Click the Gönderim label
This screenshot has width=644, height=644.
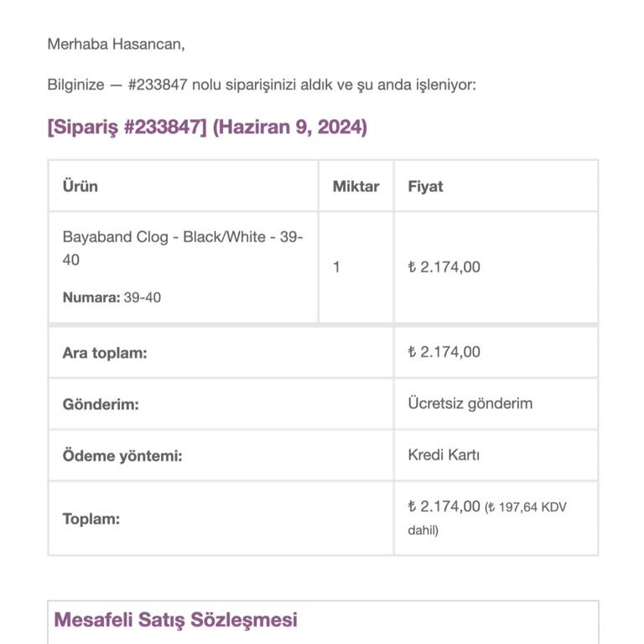pyautogui.click(x=101, y=404)
